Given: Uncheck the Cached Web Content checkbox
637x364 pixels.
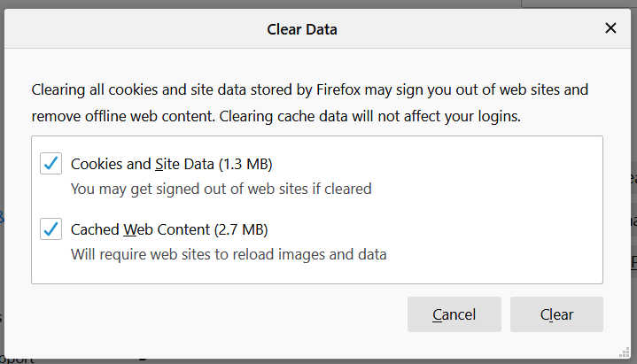Looking at the screenshot, I should click(x=50, y=229).
